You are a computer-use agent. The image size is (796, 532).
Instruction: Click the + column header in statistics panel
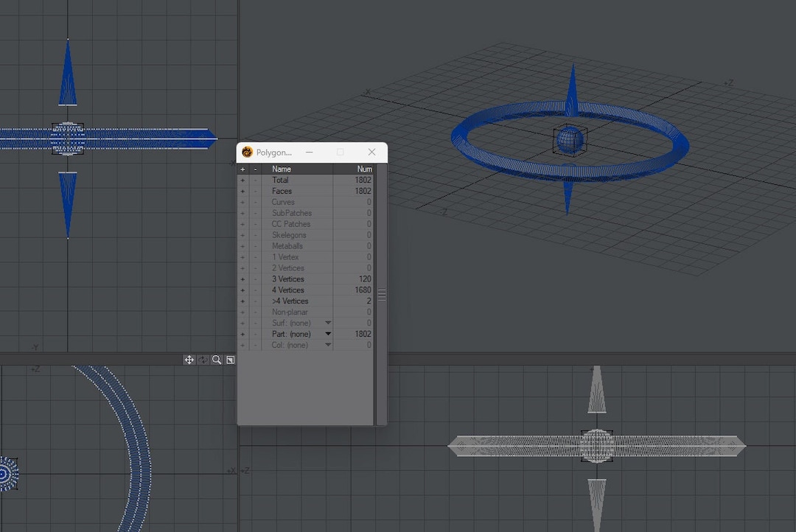(x=242, y=169)
